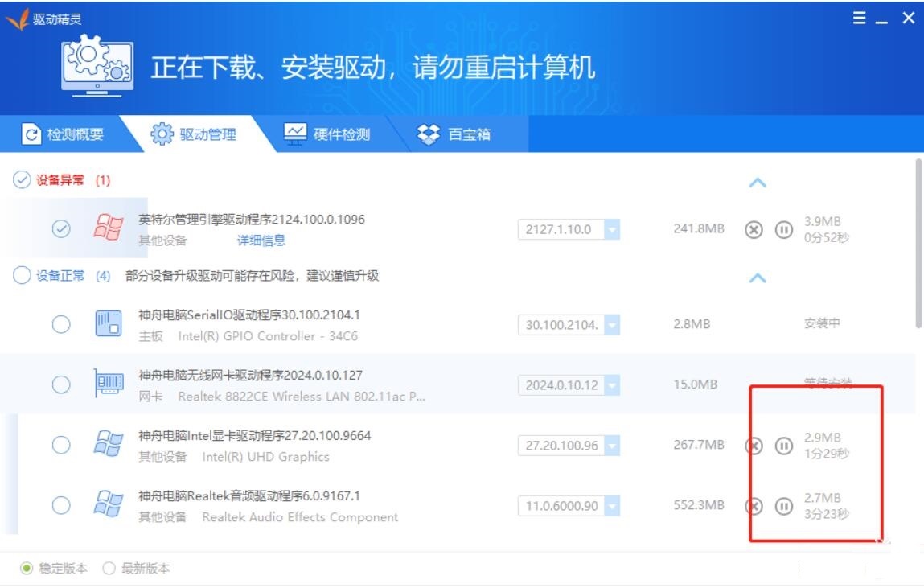Select the Realtek音频驱动程序 checkbox
The image size is (924, 588).
[x=61, y=505]
